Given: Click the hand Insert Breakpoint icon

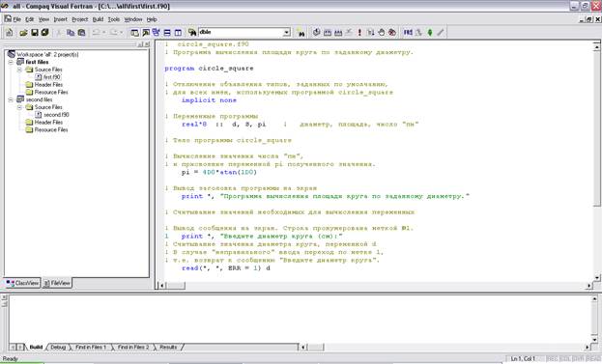Looking at the screenshot, I should 382,33.
